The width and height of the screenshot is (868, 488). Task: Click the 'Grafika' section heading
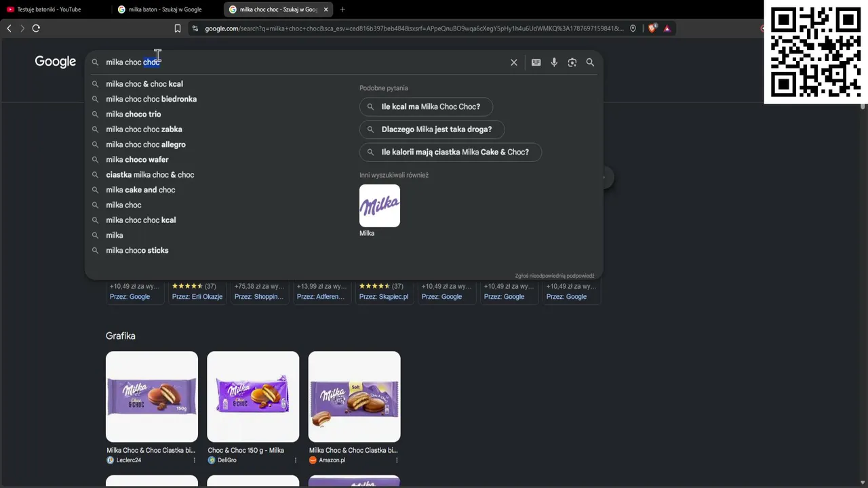[121, 336]
